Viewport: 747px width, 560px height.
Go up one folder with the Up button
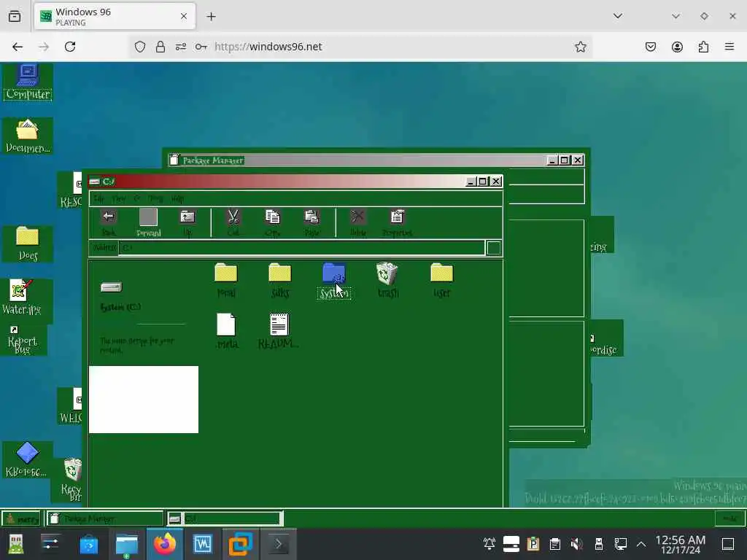[187, 222]
